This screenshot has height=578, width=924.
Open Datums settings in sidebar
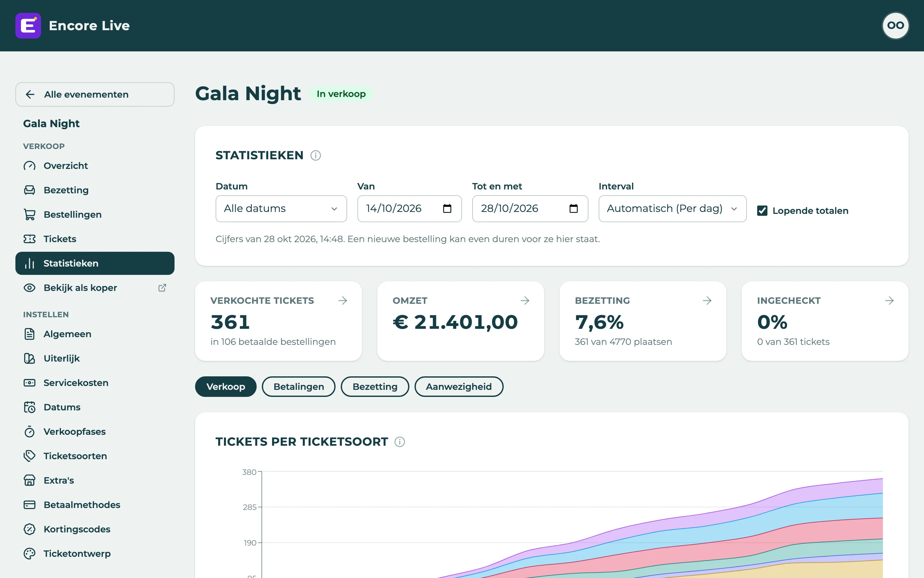click(95, 407)
